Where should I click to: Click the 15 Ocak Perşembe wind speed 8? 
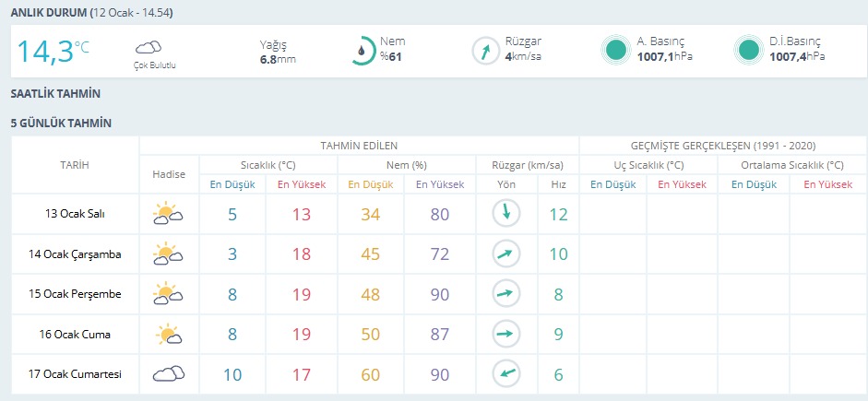tap(559, 294)
